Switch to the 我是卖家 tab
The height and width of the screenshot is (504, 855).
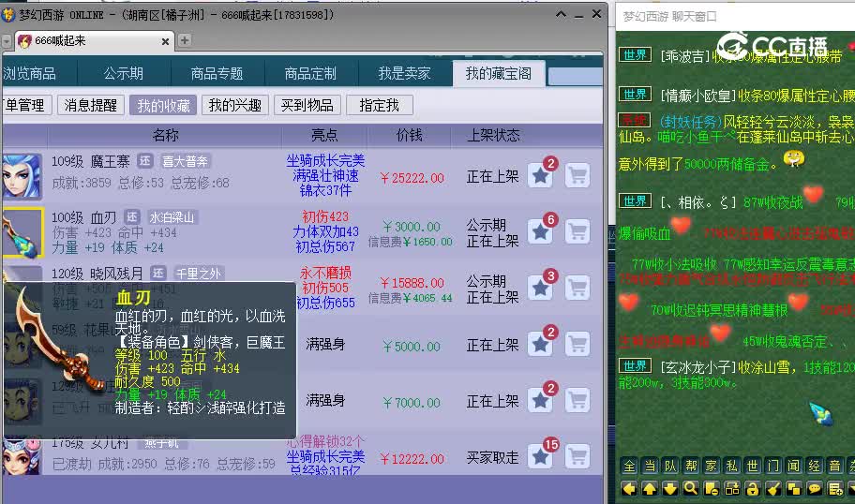pyautogui.click(x=405, y=73)
